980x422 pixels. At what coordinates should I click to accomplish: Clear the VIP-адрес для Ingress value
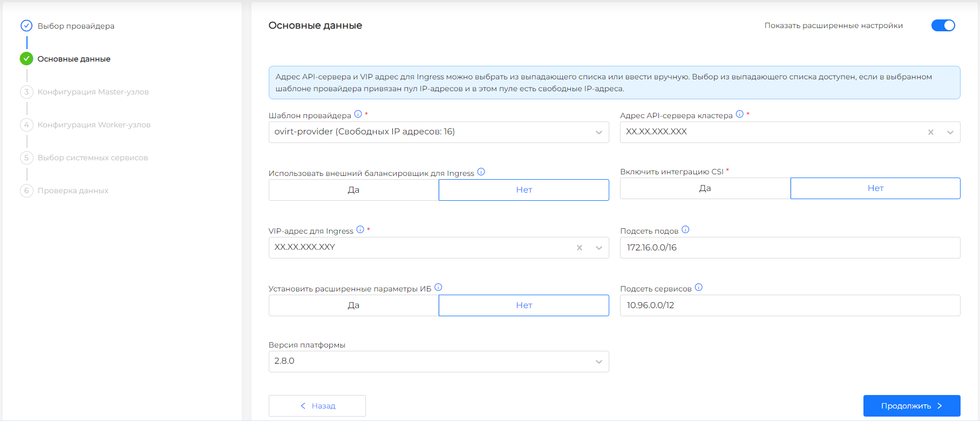tap(579, 248)
